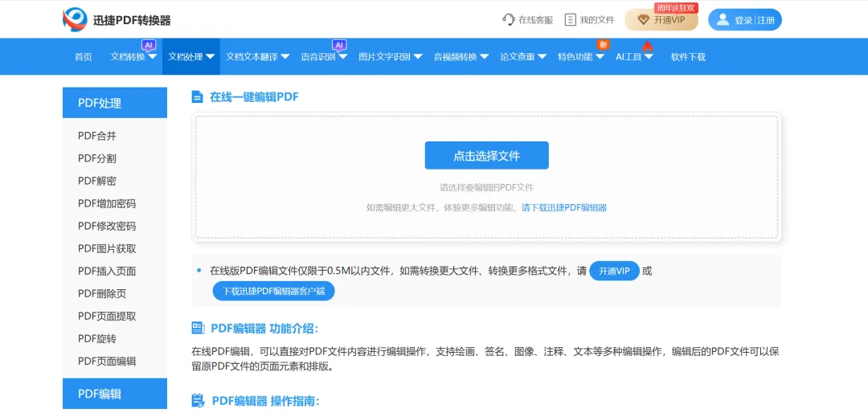Expand the 语音识别 dropdown arrow
The height and width of the screenshot is (413, 868).
(342, 56)
